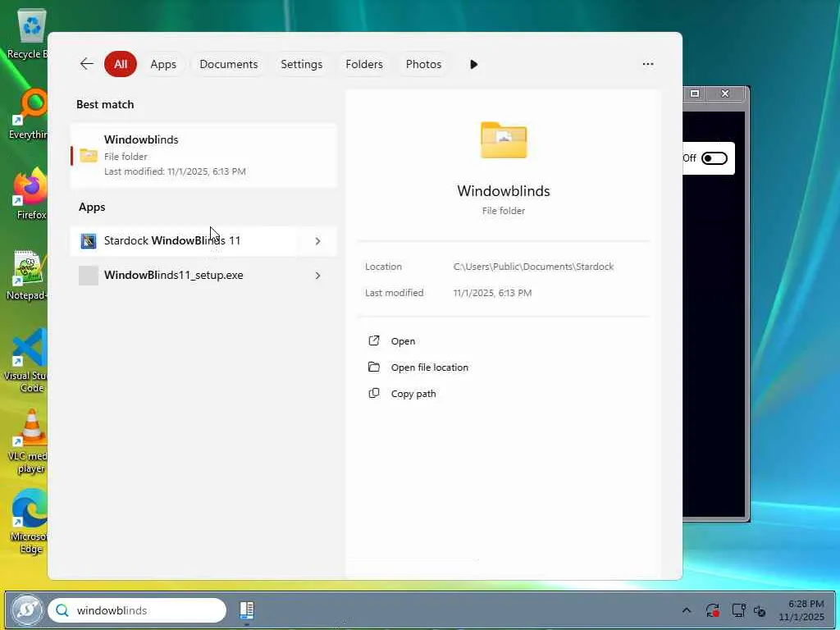Click Open in the preview pane

click(x=402, y=341)
